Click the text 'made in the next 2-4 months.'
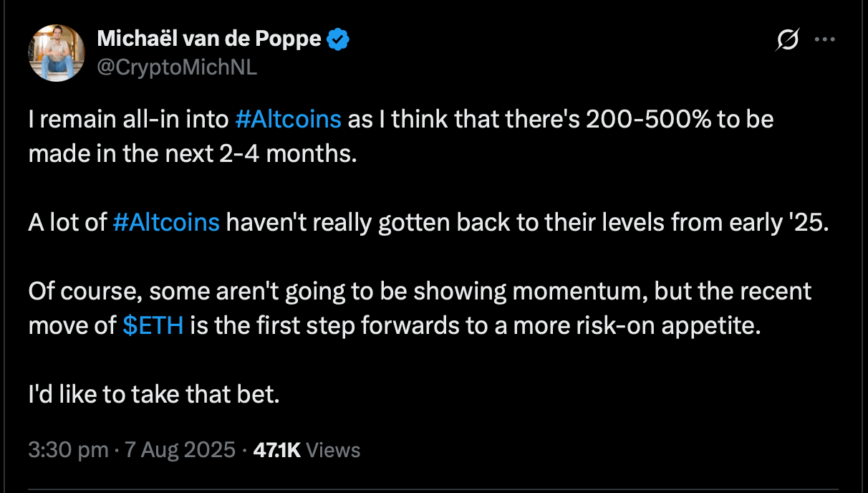This screenshot has width=868, height=493. tap(193, 153)
